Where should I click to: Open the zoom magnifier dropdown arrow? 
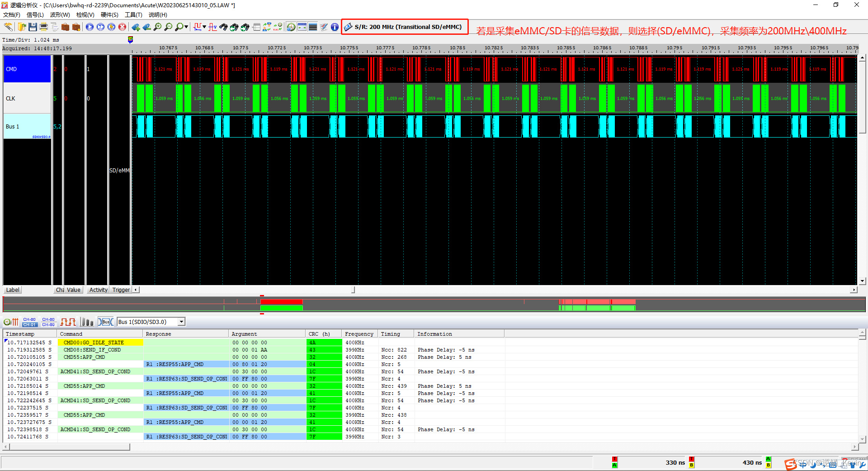(186, 27)
